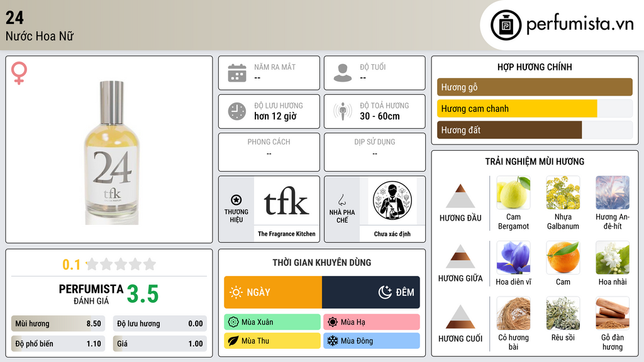Click the Giá 1.00 score row
Image resolution: width=644 pixels, height=362 pixels.
(160, 344)
